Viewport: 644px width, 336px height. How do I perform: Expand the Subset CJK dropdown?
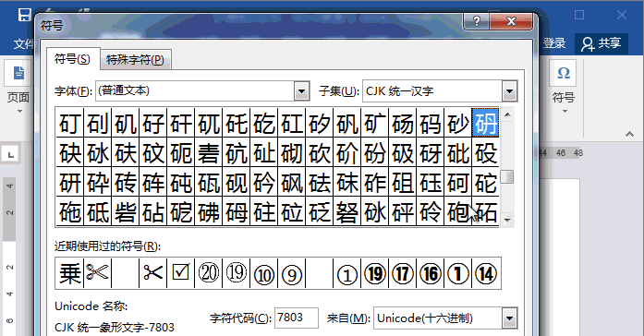[x=509, y=91]
